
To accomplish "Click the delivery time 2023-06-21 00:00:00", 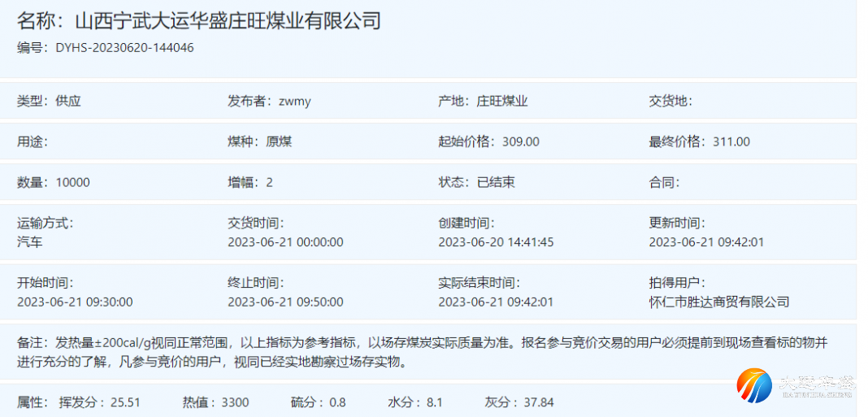I will pos(285,242).
